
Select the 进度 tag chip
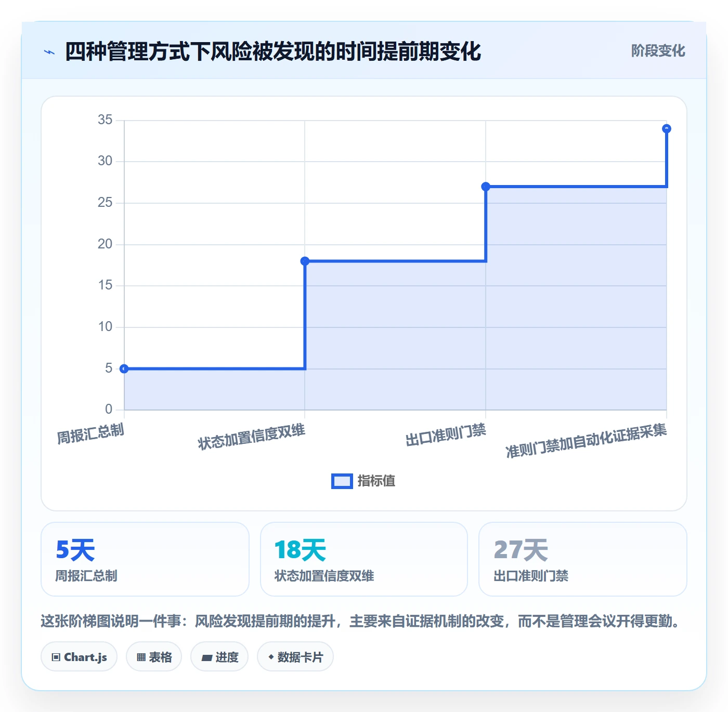(219, 657)
